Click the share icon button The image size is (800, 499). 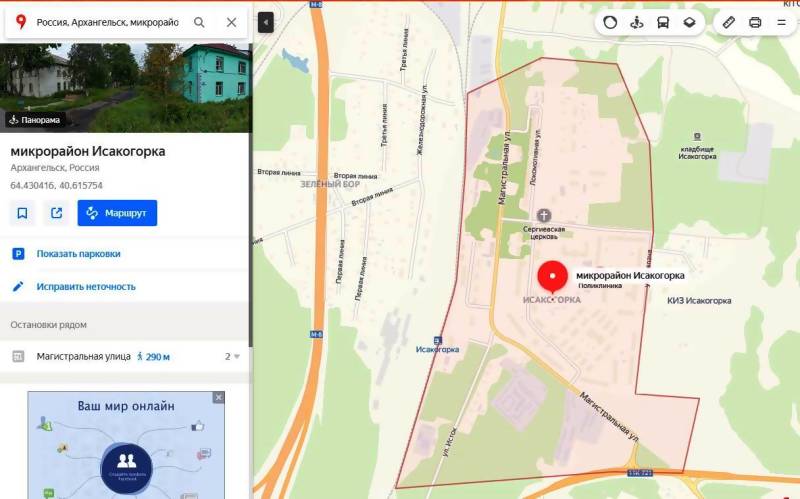(x=57, y=213)
